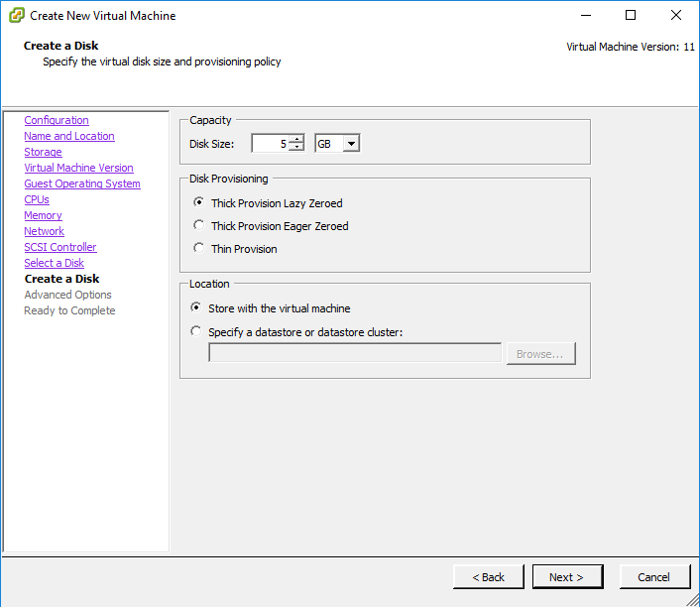Maximize the Create New Virtual Machine window

point(631,15)
